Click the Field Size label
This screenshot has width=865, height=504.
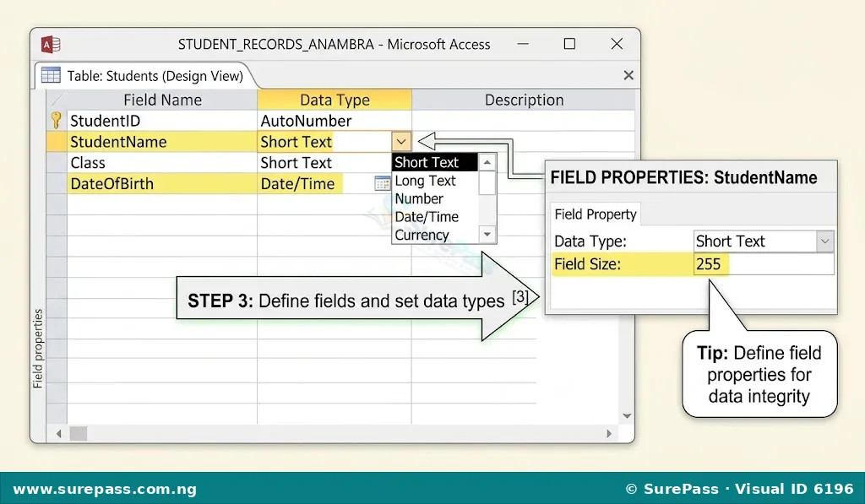coord(588,264)
